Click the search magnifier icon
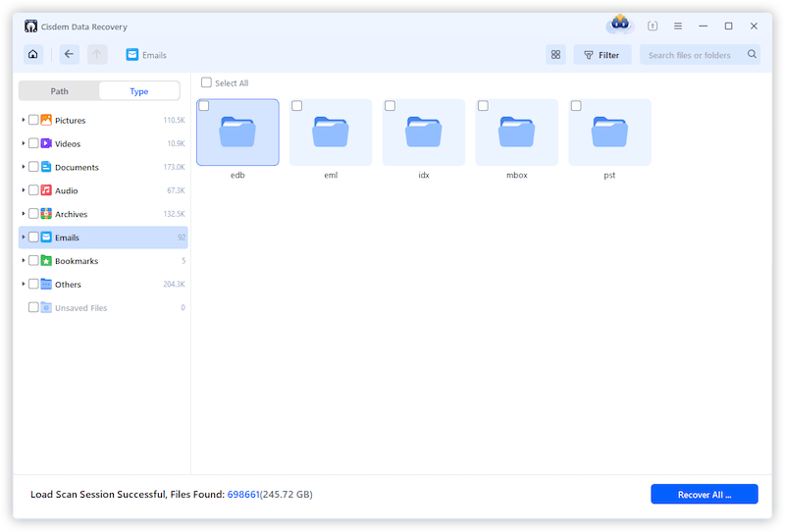Image resolution: width=785 pixels, height=532 pixels. [752, 54]
